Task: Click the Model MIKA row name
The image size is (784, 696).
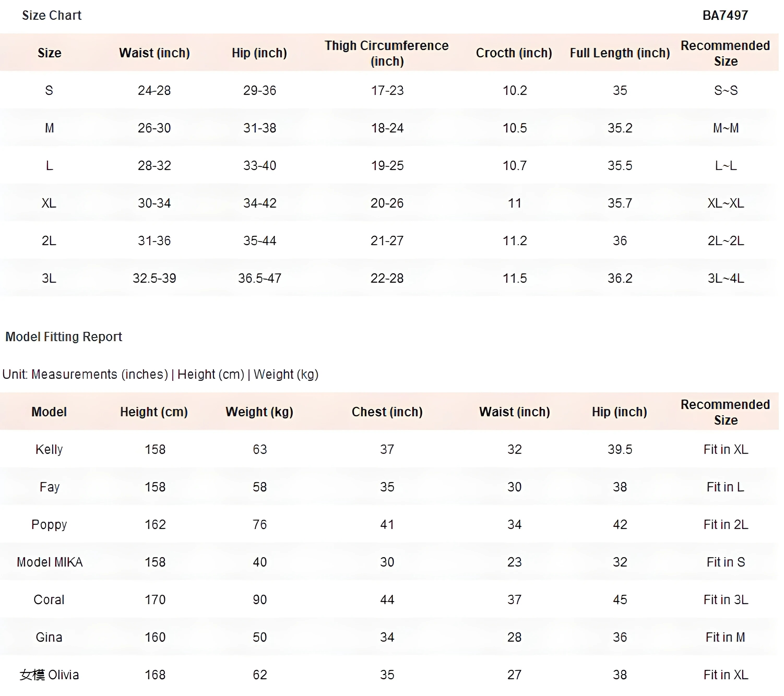Action: (50, 562)
